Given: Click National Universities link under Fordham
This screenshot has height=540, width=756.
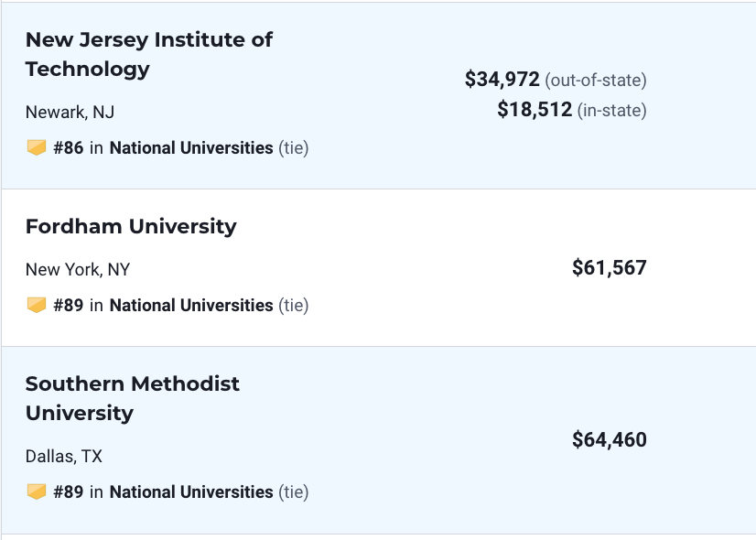Looking at the screenshot, I should pyautogui.click(x=191, y=305).
